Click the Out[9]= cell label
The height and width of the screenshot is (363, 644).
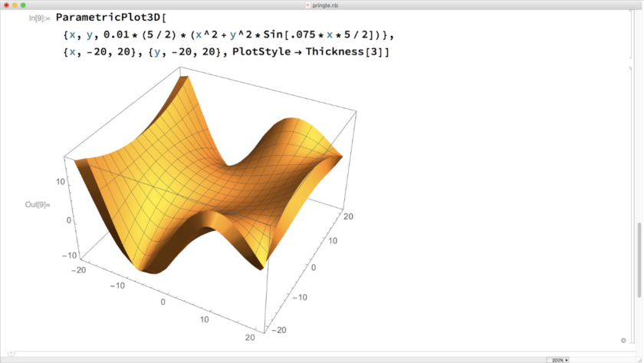pos(38,204)
